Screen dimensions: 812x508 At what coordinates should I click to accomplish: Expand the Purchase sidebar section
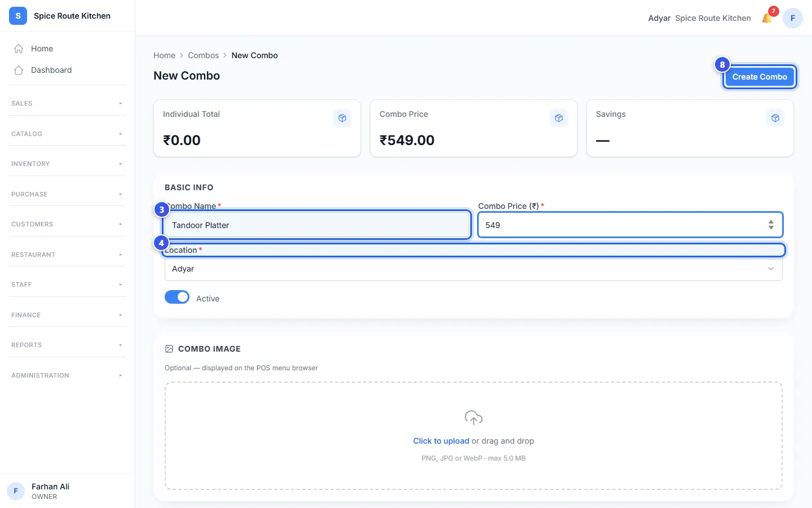pos(68,194)
